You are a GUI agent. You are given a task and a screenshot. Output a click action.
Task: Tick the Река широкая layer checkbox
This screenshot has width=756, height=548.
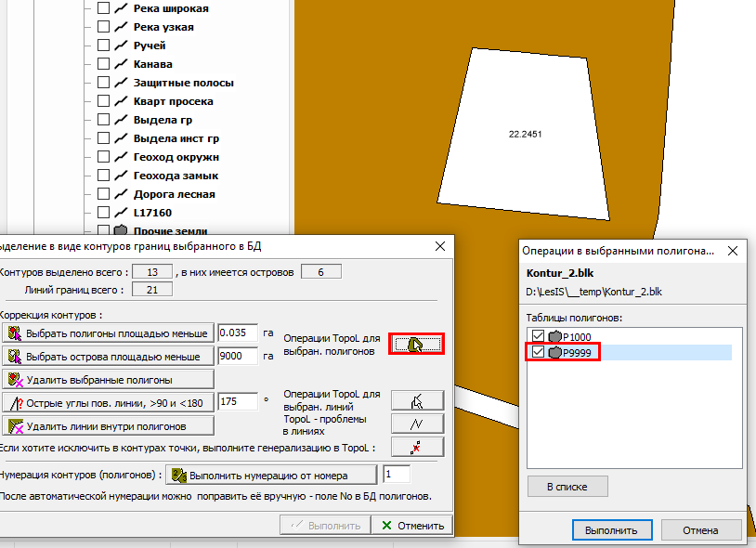103,8
